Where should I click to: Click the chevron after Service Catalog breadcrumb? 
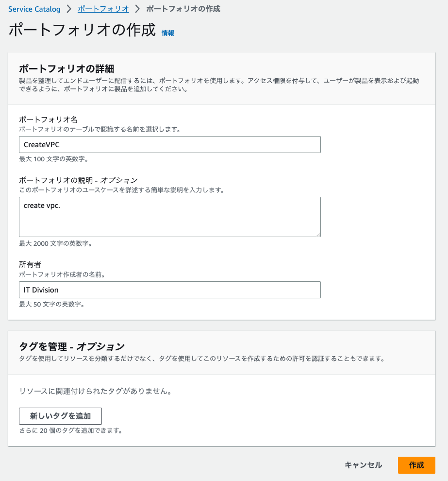click(x=69, y=9)
